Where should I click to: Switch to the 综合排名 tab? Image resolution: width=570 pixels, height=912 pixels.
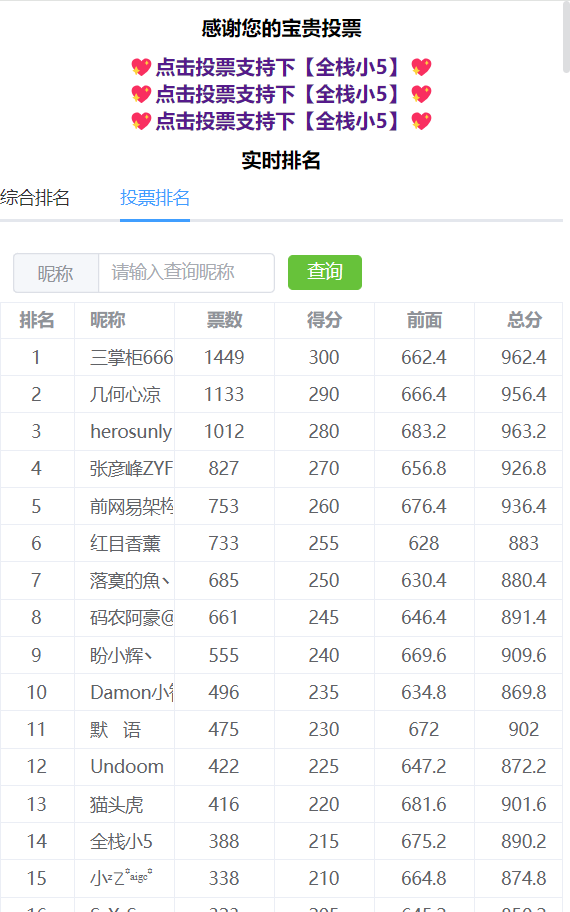[x=35, y=198]
